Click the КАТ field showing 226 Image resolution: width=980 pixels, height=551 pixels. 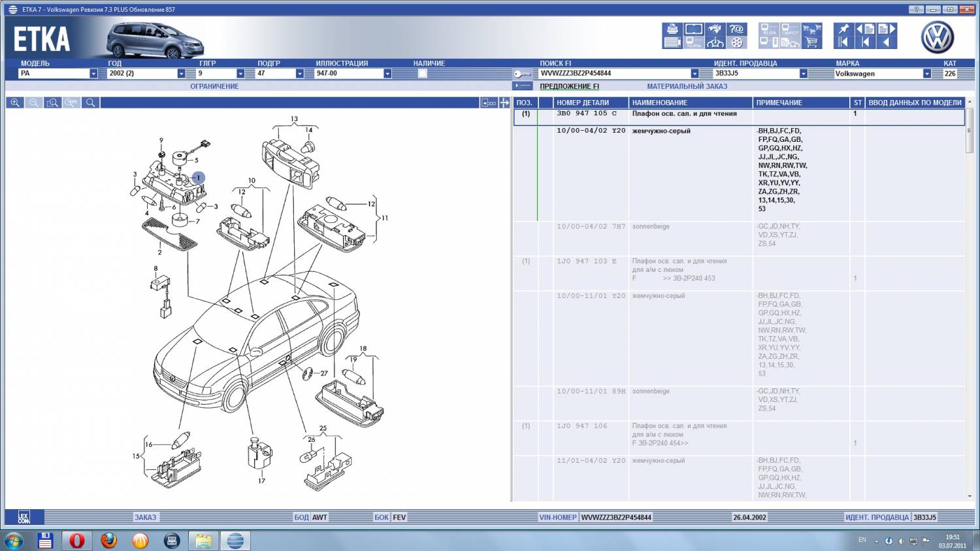(950, 73)
